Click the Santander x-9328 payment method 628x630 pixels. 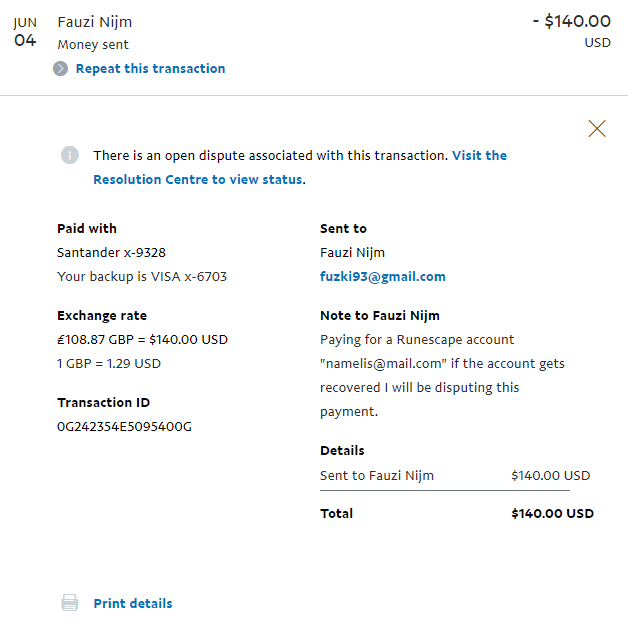111,253
